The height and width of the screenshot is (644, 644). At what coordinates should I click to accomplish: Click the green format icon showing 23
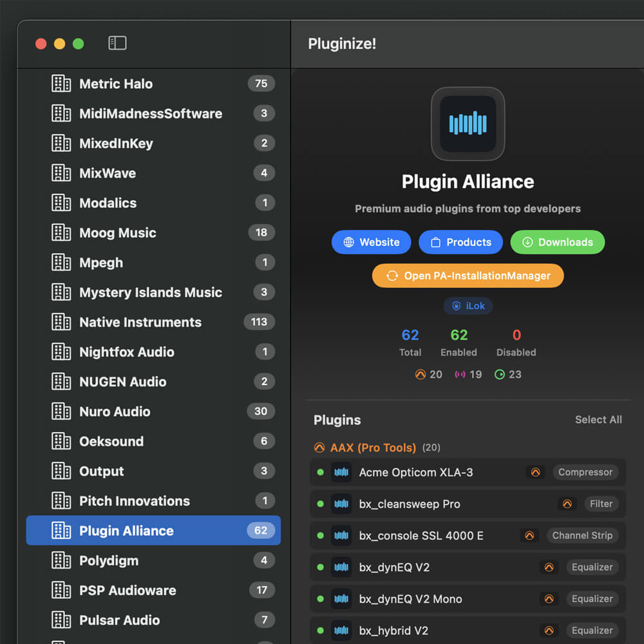[500, 374]
